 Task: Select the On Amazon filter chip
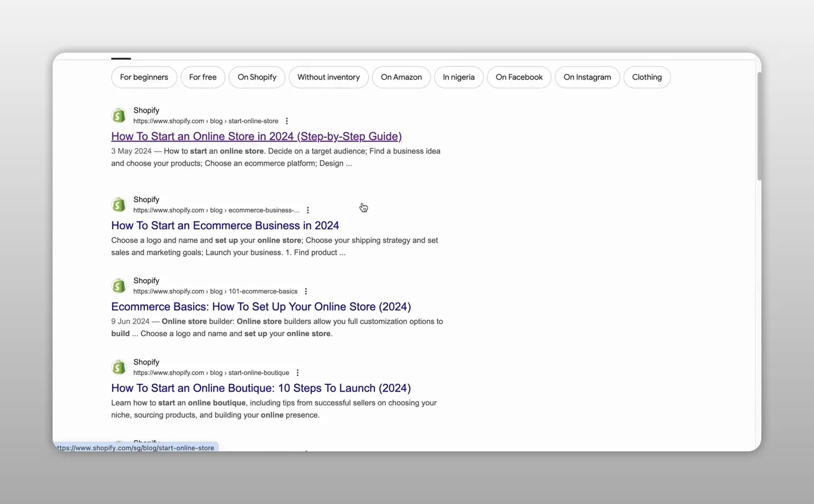pos(401,77)
